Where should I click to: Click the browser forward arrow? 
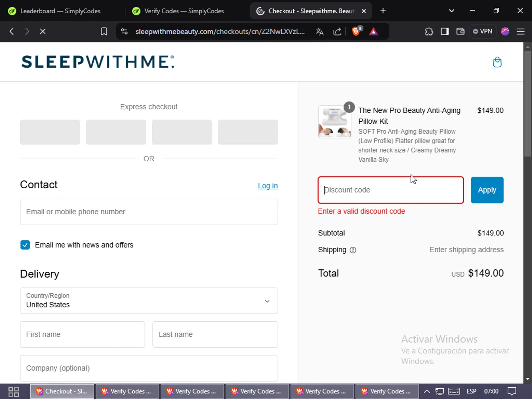[27, 32]
